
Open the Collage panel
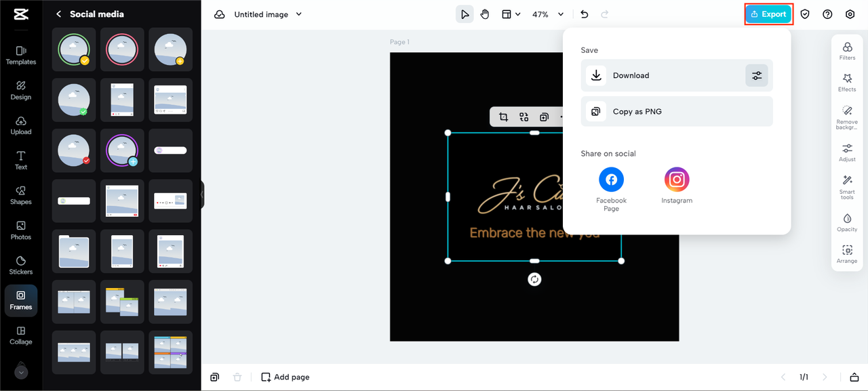pyautogui.click(x=21, y=335)
